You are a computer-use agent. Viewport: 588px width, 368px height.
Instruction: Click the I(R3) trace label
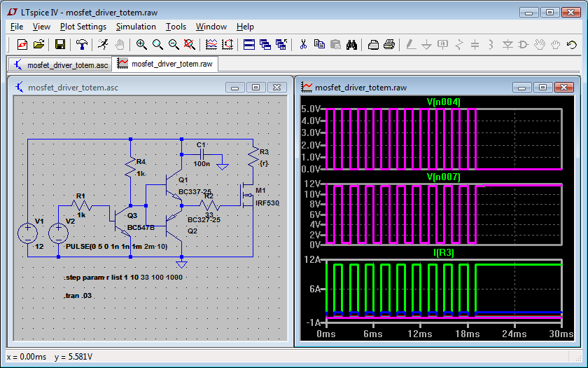(x=444, y=253)
